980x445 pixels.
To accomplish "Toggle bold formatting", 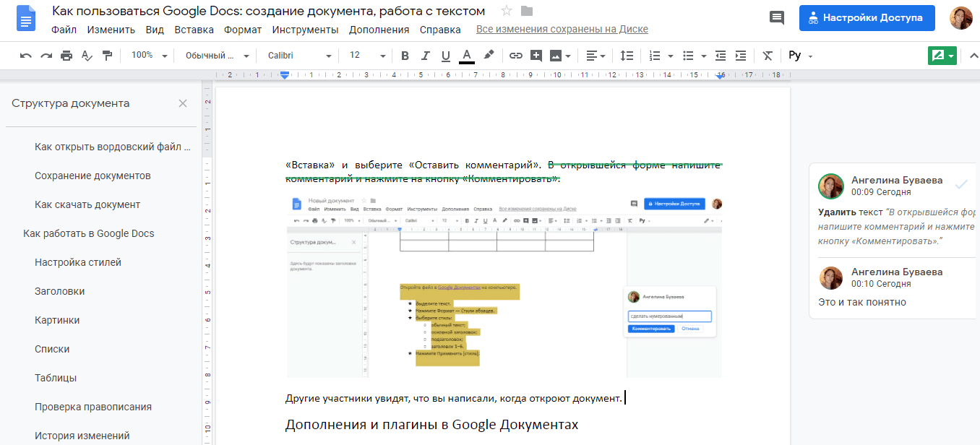I will tap(405, 55).
